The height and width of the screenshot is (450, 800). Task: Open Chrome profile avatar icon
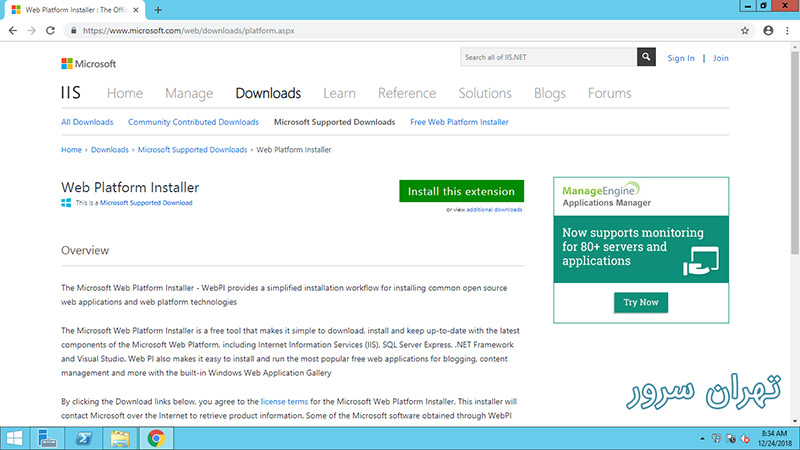point(767,30)
